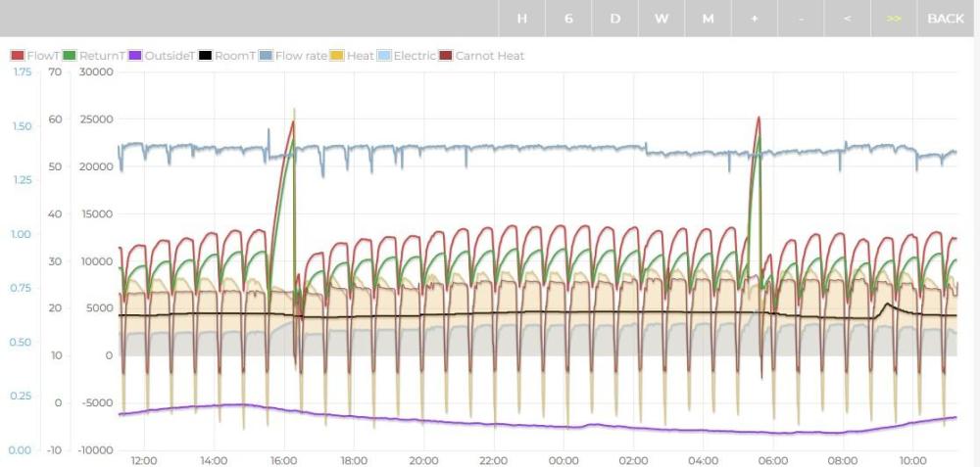Click the 06:00 time axis label

point(773,461)
